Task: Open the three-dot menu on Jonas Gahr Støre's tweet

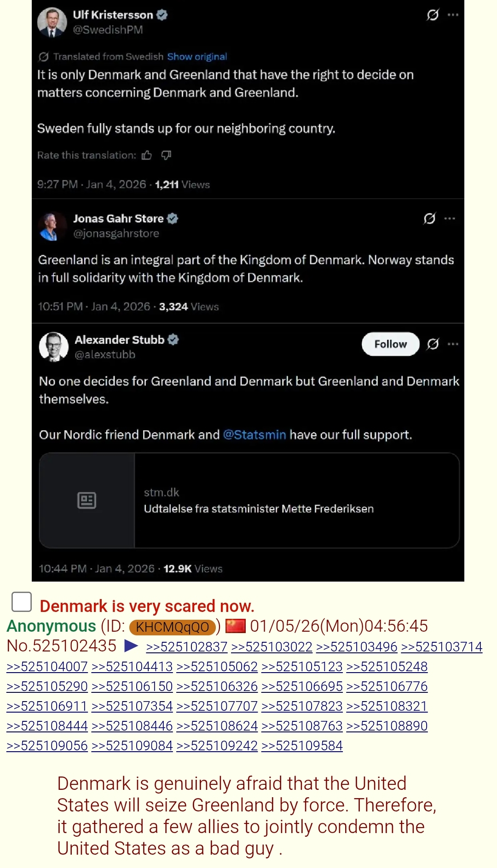Action: [450, 218]
